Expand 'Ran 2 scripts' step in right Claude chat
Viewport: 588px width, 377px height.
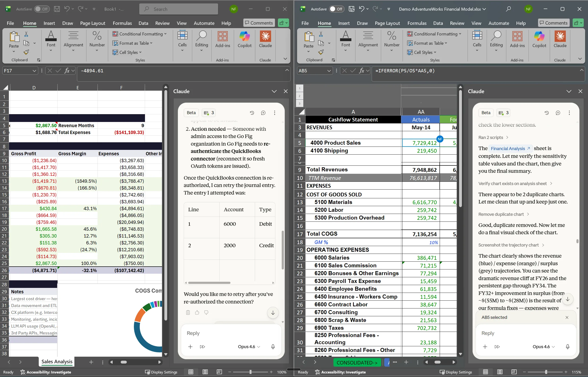click(493, 137)
